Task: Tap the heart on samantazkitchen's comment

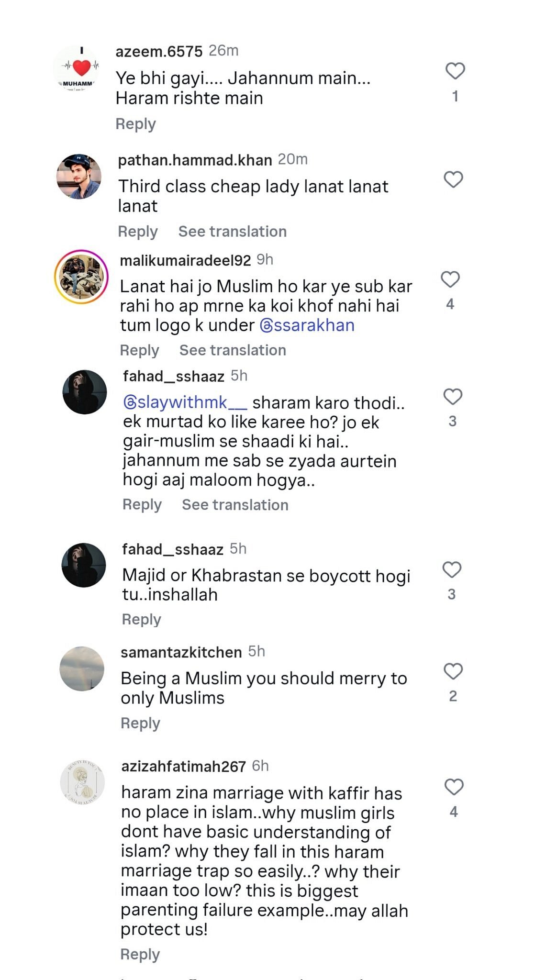Action: 453,671
